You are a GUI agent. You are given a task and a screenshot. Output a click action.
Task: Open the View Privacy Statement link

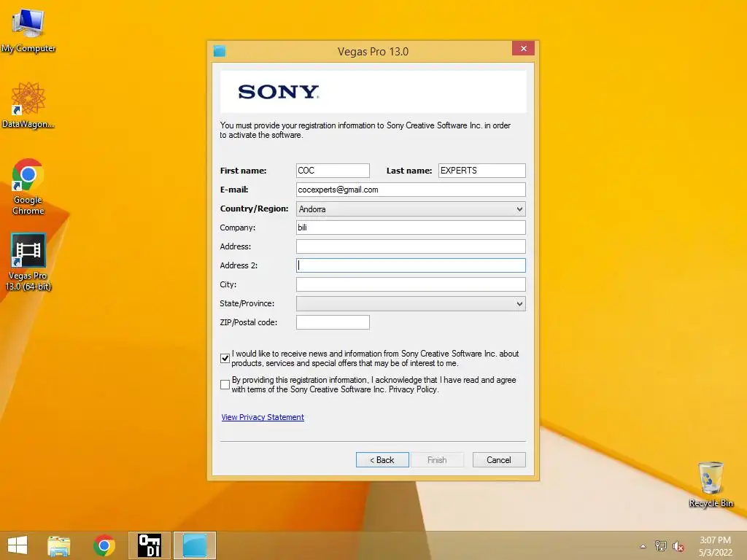point(263,417)
